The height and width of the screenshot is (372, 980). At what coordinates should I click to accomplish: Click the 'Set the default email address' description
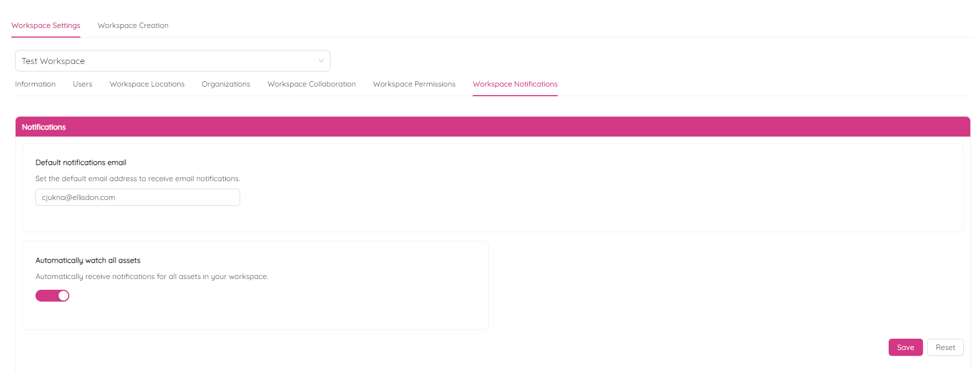[x=138, y=178]
